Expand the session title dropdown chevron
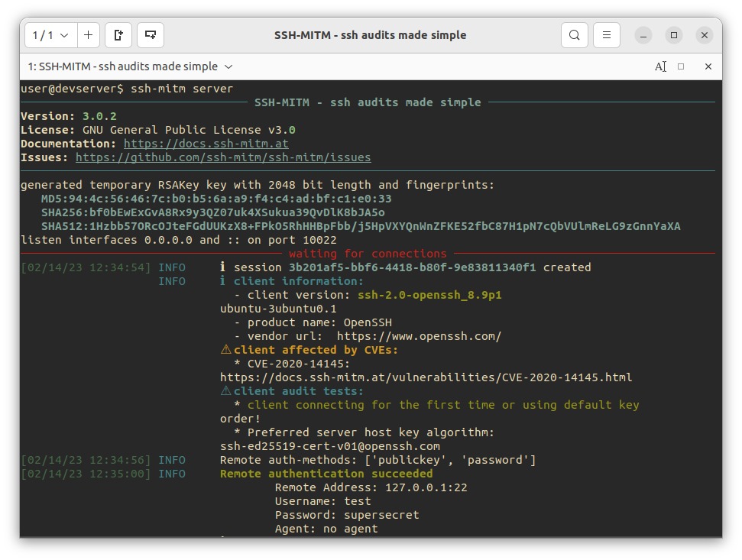742x560 pixels. coord(228,66)
